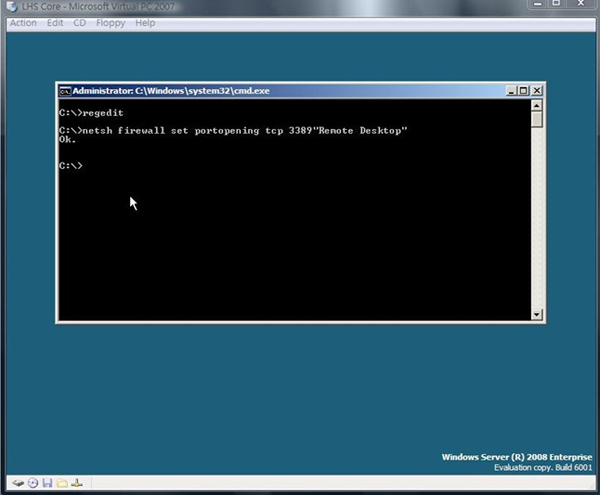Close the cmd.exe window
Image resolution: width=600 pixels, height=495 pixels.
[x=537, y=91]
